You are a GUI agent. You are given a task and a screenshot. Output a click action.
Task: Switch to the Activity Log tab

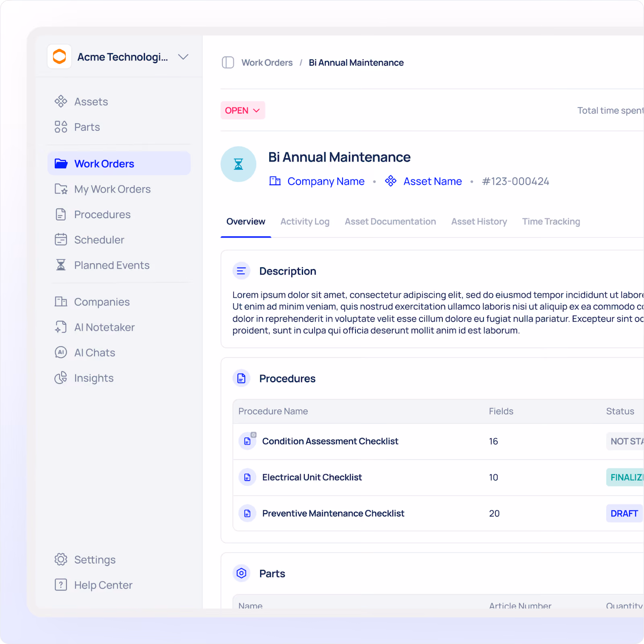click(x=305, y=221)
